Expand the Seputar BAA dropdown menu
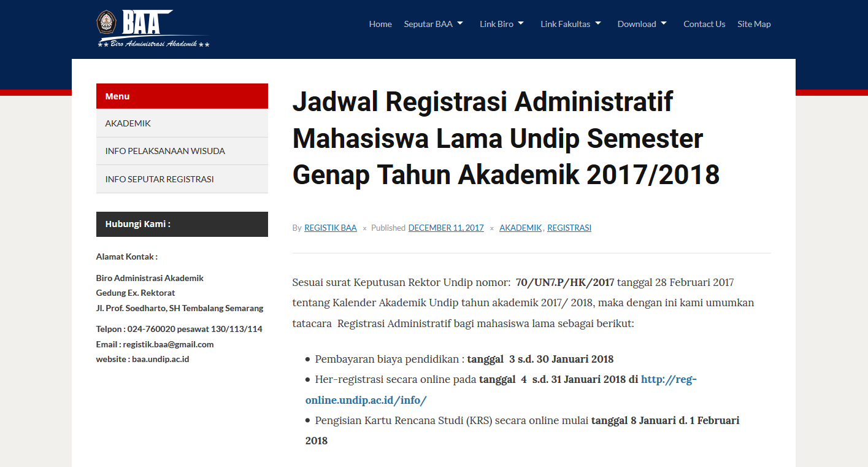 point(433,24)
